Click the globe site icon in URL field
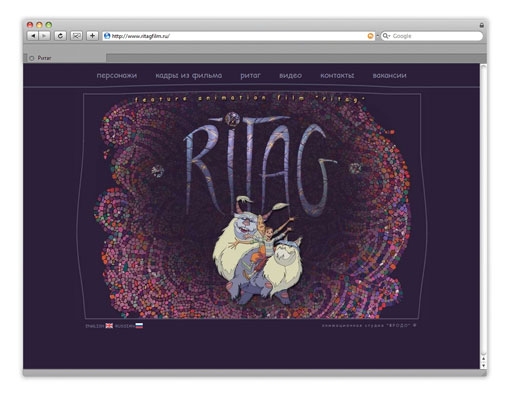Viewport: 507px width, 395px height. click(107, 36)
